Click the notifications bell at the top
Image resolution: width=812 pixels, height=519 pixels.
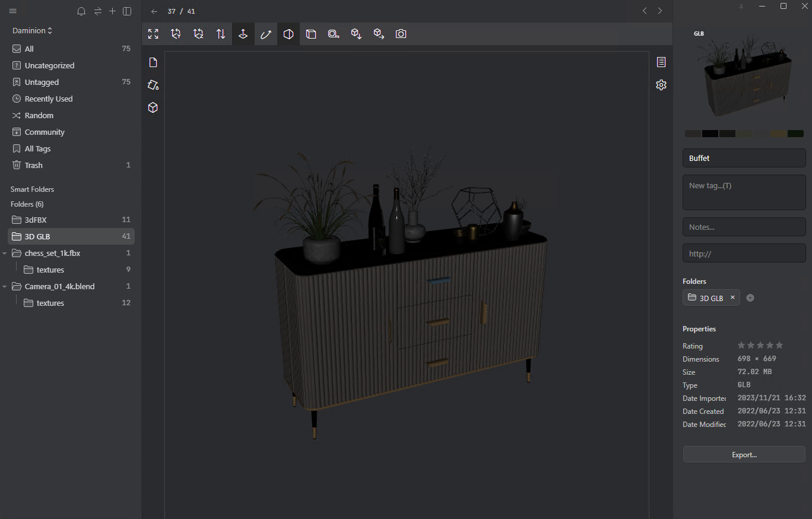click(81, 11)
